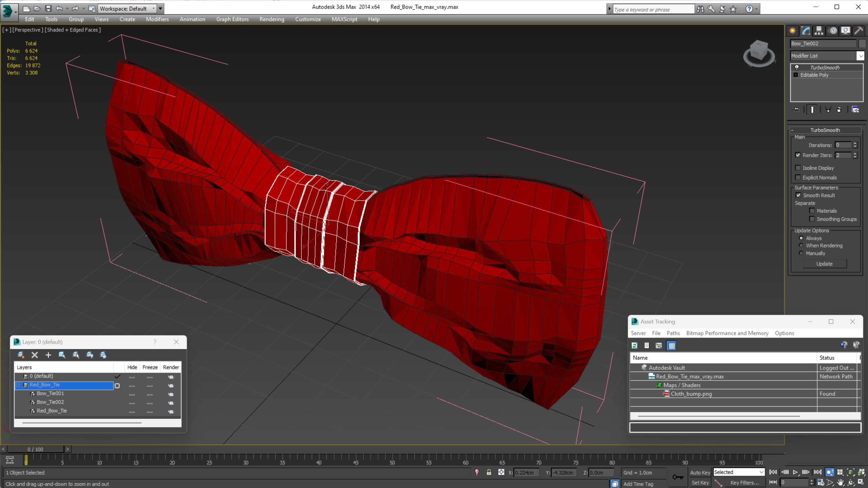Enable Separate by Materials checkbox
868x488 pixels.
[x=812, y=210]
